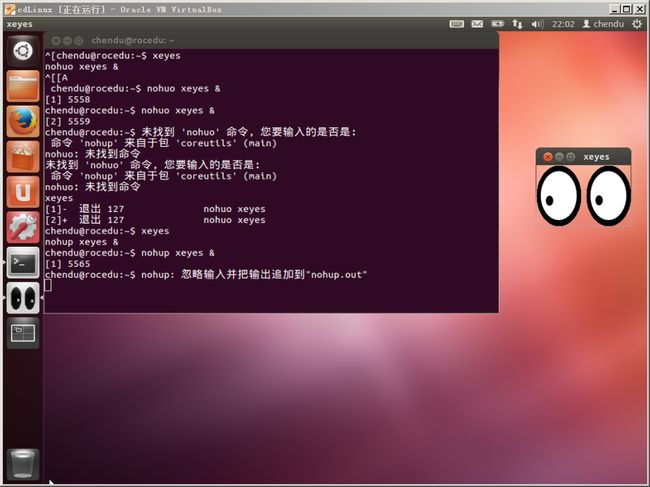This screenshot has height=487, width=650.
Task: Maximize the xeyes window
Action: (x=571, y=157)
